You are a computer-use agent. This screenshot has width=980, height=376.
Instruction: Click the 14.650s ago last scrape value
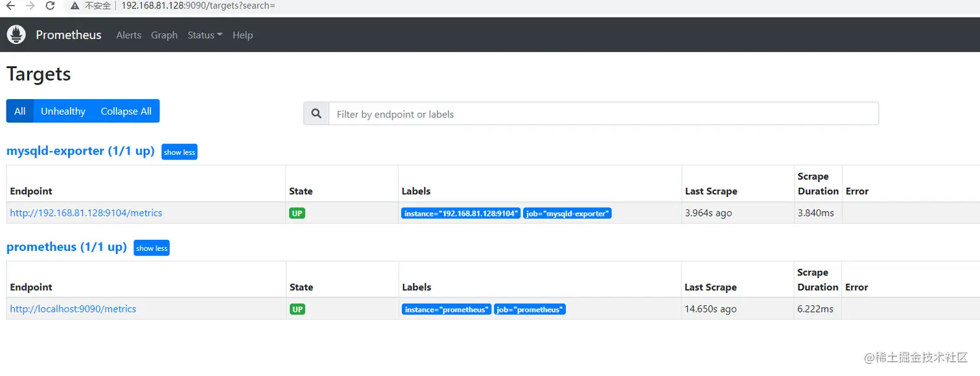click(710, 309)
